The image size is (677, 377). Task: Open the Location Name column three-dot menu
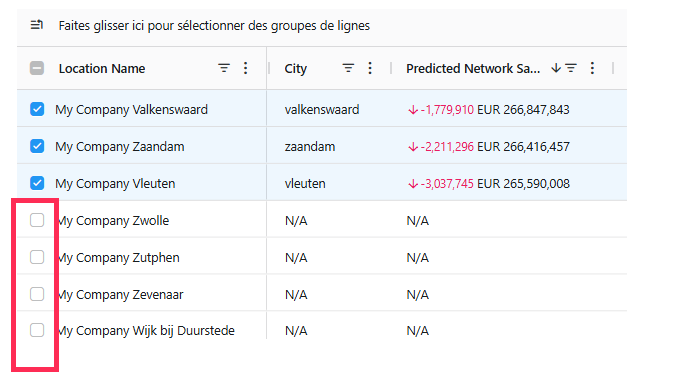245,68
